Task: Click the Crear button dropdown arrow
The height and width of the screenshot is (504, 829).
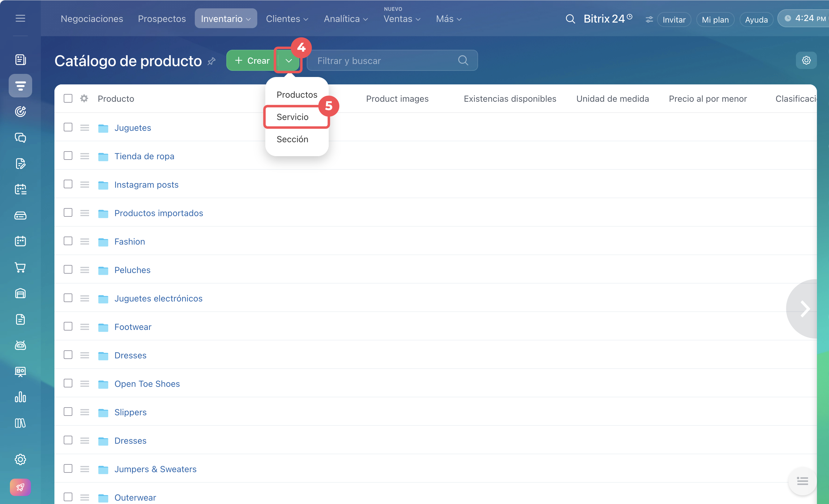Action: point(288,61)
